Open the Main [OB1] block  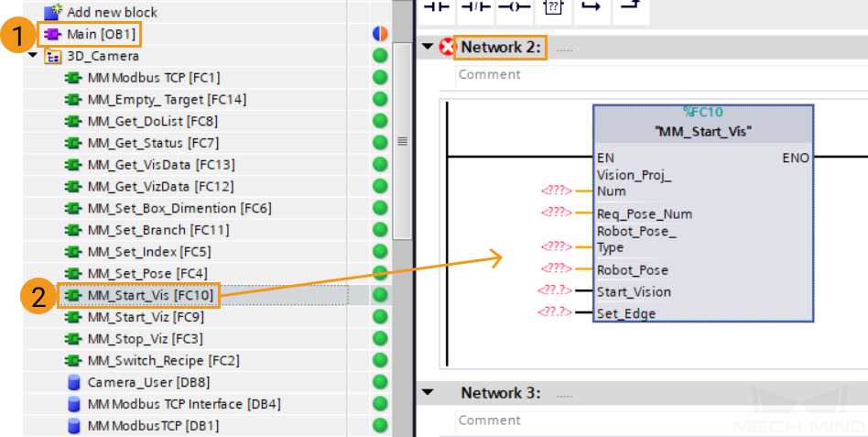click(102, 34)
